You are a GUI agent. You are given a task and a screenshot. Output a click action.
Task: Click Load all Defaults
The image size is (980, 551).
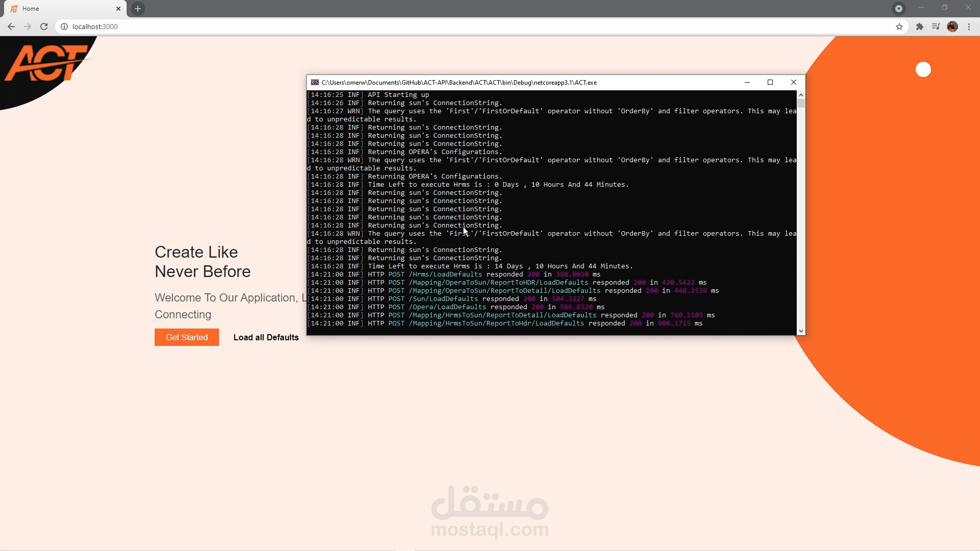[266, 337]
